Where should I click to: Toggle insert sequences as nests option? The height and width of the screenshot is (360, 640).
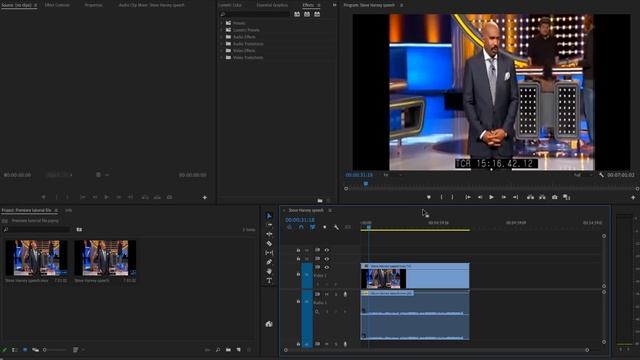[x=289, y=227]
